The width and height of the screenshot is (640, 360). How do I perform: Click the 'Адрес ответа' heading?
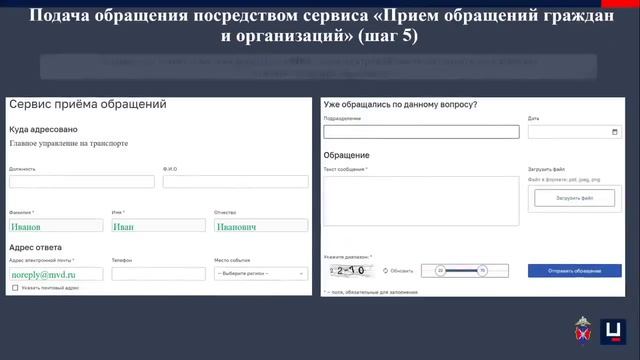tap(36, 247)
